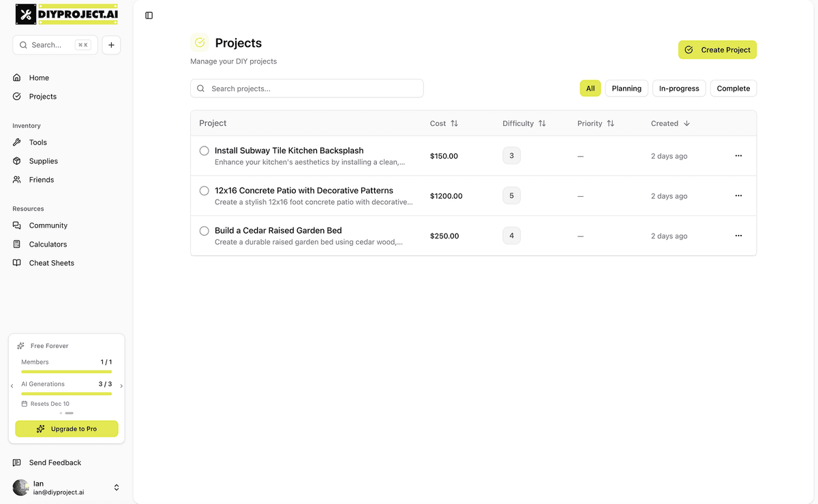Select the In-progress filter tab
The width and height of the screenshot is (818, 504).
coord(678,88)
